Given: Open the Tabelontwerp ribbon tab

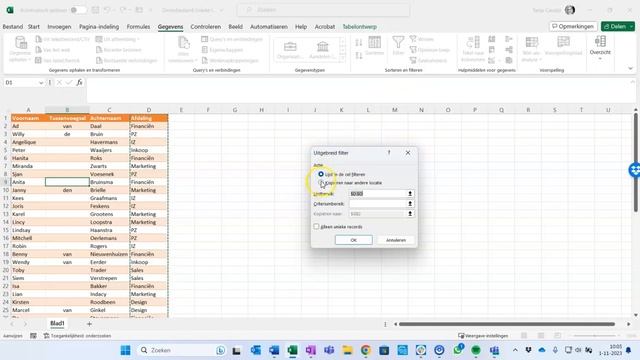Looking at the screenshot, I should (360, 27).
